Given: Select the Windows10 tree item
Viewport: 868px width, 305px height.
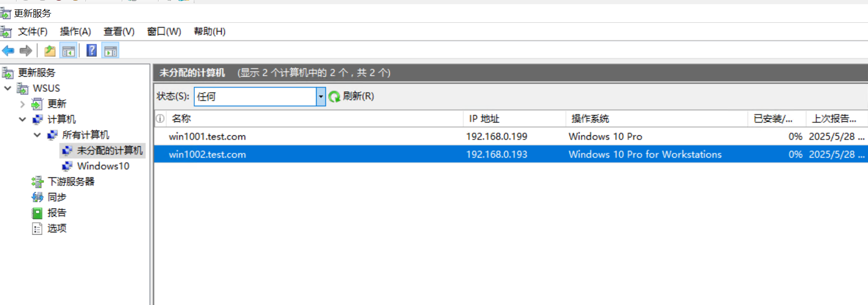Looking at the screenshot, I should tap(103, 166).
